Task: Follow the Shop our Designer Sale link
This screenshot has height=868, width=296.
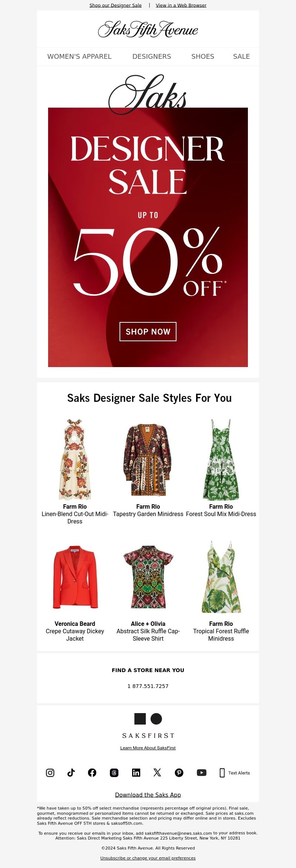Action: point(115,5)
